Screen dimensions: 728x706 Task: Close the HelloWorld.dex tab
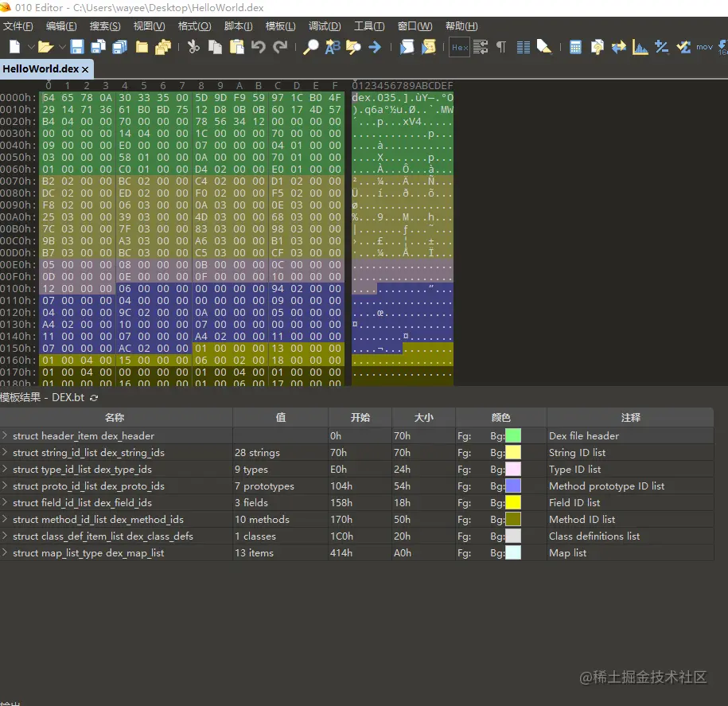pos(85,69)
